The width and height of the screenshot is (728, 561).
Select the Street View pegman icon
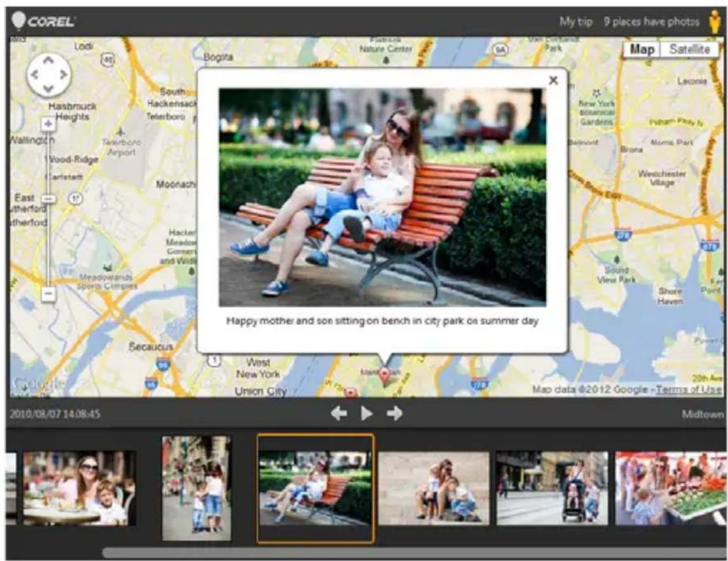(x=715, y=22)
